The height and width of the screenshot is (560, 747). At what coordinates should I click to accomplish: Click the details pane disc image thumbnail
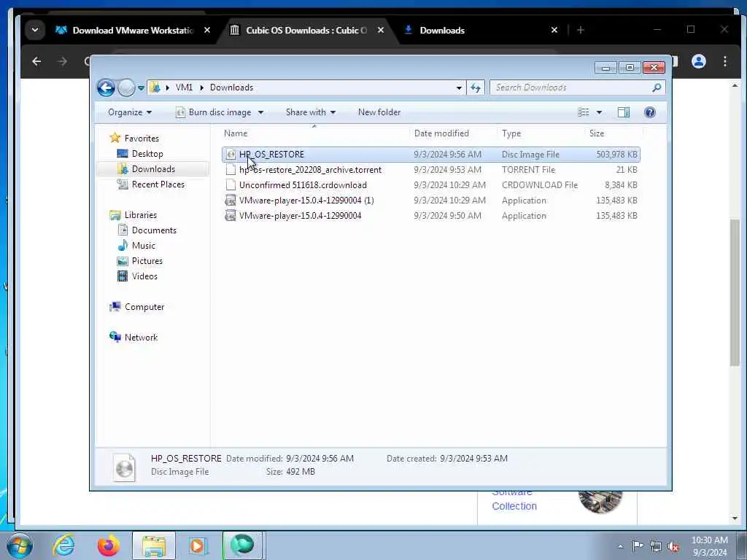124,467
